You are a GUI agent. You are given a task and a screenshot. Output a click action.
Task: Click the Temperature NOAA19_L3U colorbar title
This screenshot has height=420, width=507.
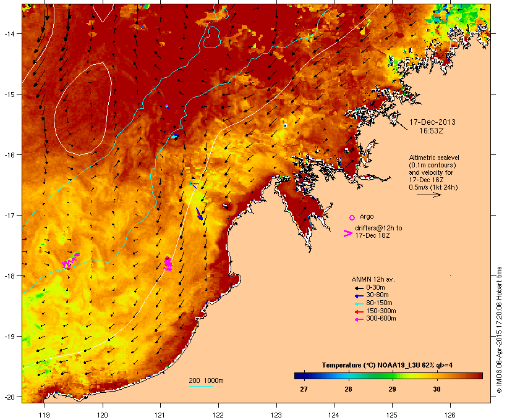click(387, 365)
